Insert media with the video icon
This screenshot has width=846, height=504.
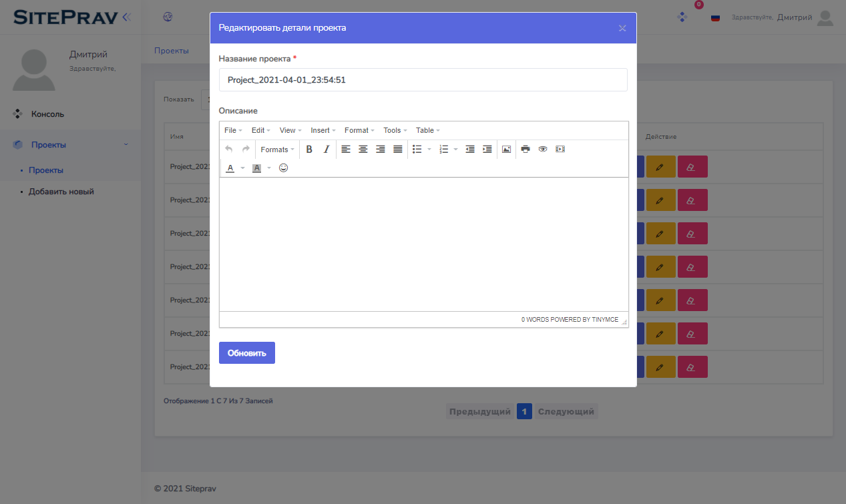(x=560, y=150)
